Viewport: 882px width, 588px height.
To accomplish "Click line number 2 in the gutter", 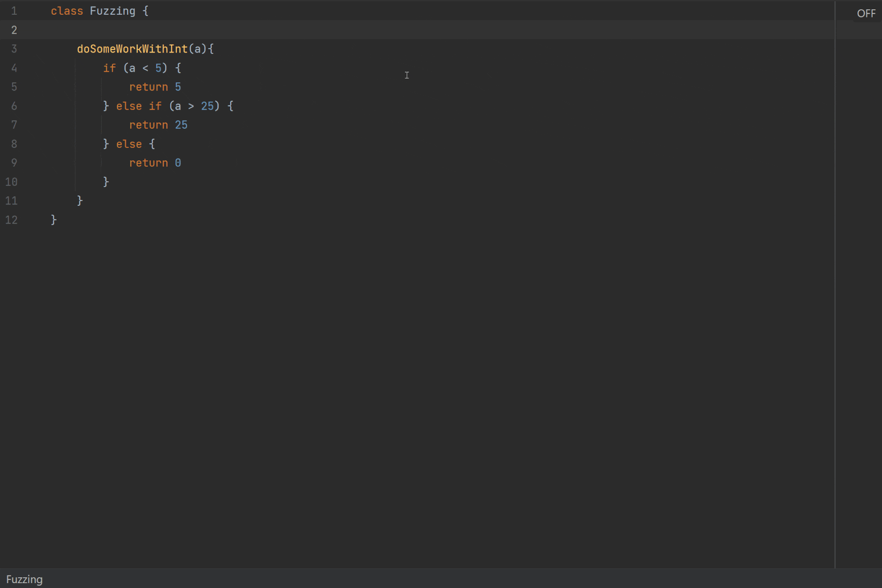I will click(14, 30).
